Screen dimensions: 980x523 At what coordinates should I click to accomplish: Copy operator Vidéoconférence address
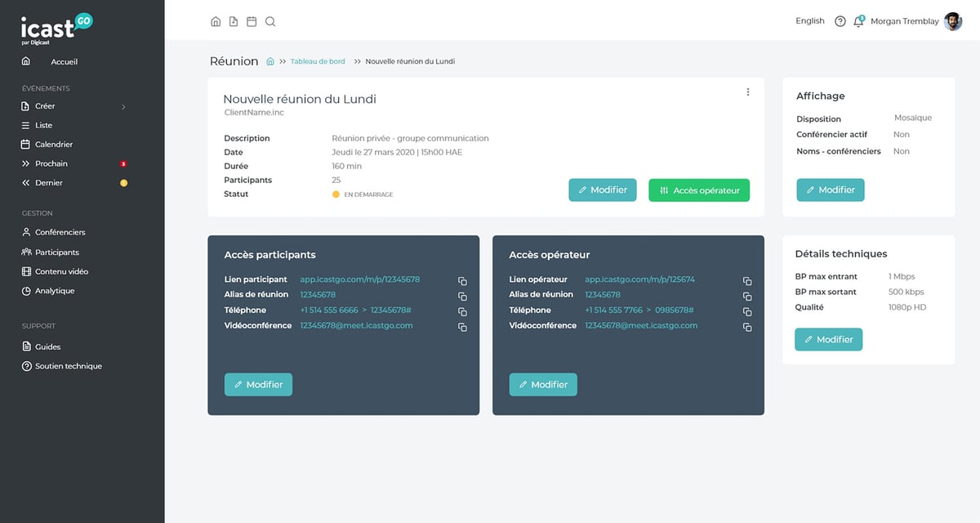(x=747, y=327)
